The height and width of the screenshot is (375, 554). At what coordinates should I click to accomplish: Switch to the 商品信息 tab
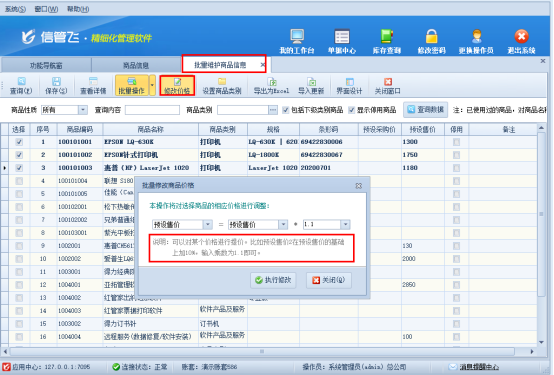point(136,65)
